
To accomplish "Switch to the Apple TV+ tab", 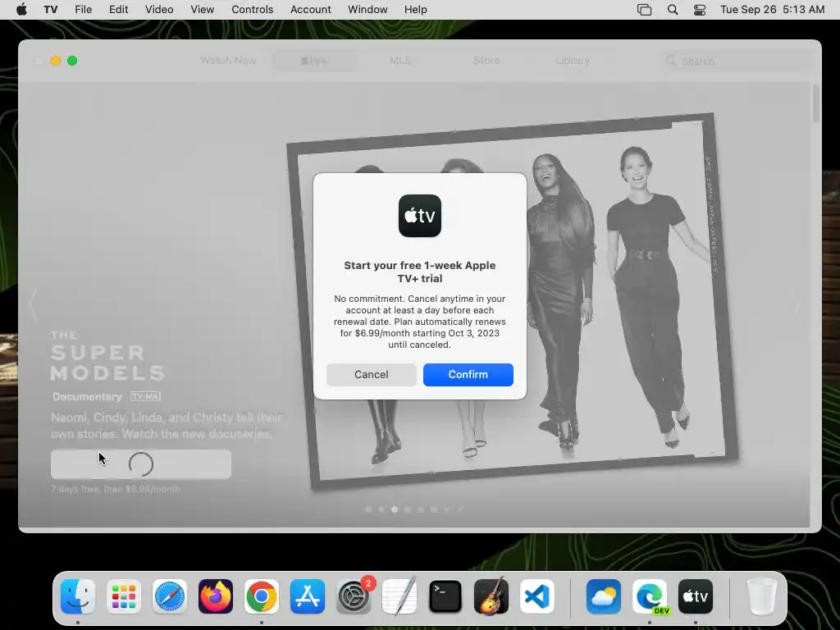I will (313, 61).
